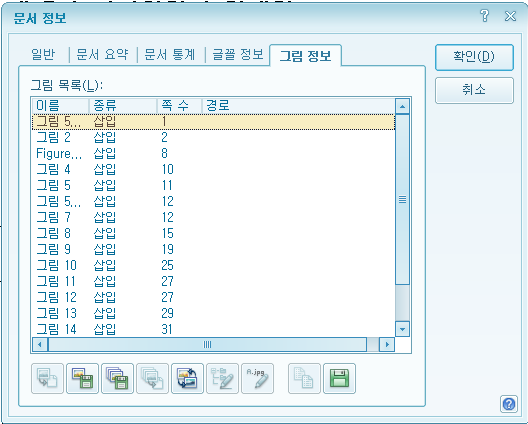Select the 그림 4 row
528x424 pixels.
(x=213, y=169)
